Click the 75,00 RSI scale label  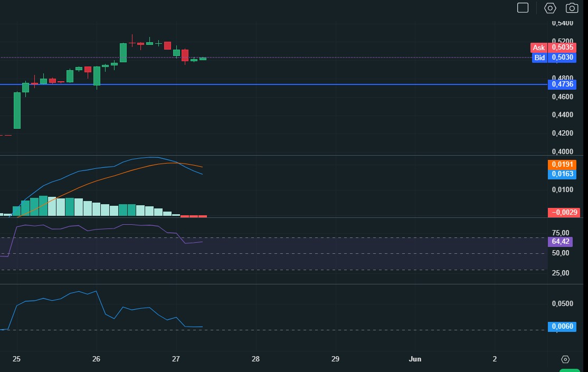pos(560,233)
